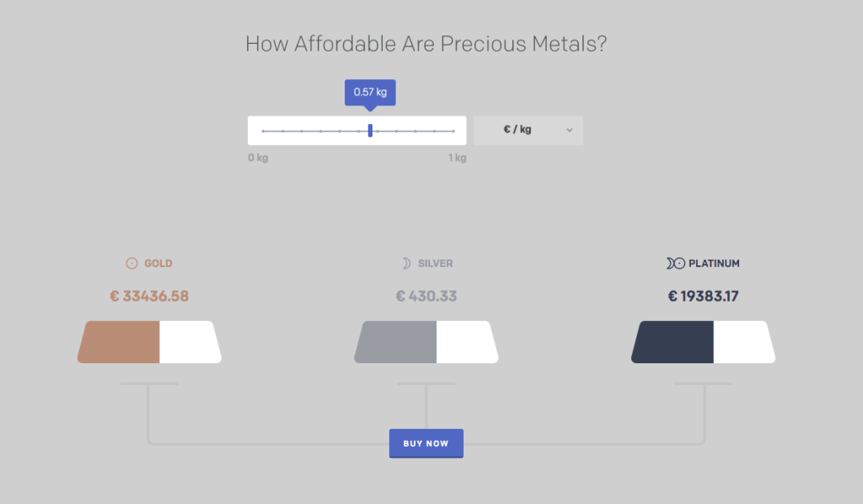
Task: Click the dropdown chevron arrow
Action: tap(570, 131)
